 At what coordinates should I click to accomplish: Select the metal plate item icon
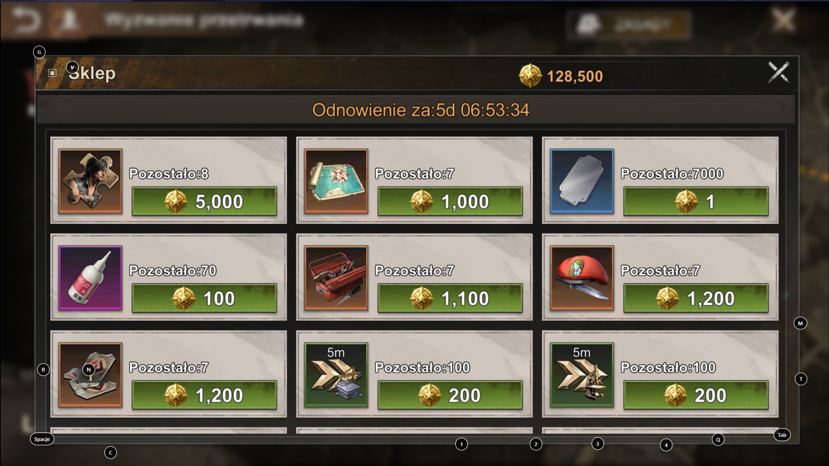(x=582, y=181)
